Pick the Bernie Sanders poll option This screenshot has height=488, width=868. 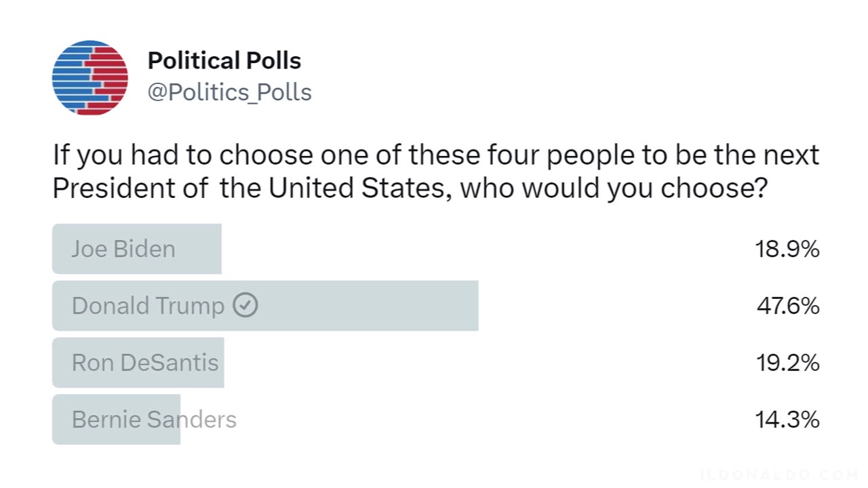click(x=154, y=420)
